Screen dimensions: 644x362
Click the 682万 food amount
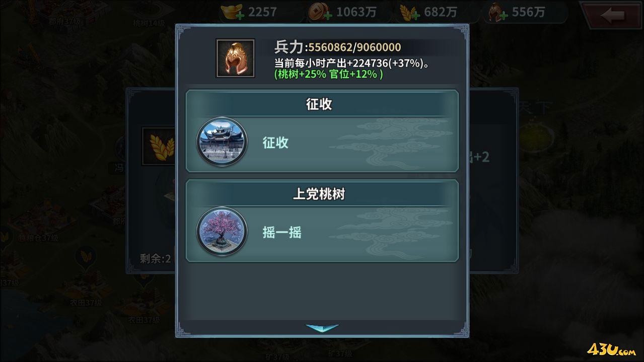441,12
